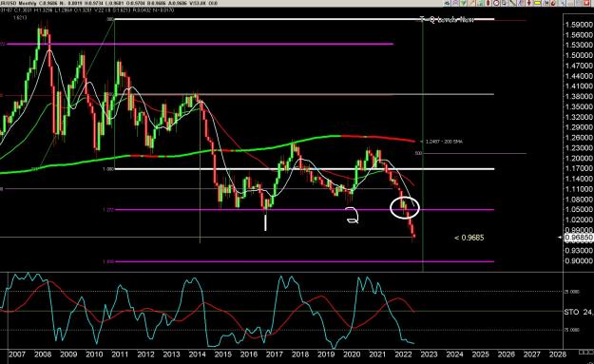
Task: Click the 0.96850 current price tag on axis
Action: coord(578,238)
